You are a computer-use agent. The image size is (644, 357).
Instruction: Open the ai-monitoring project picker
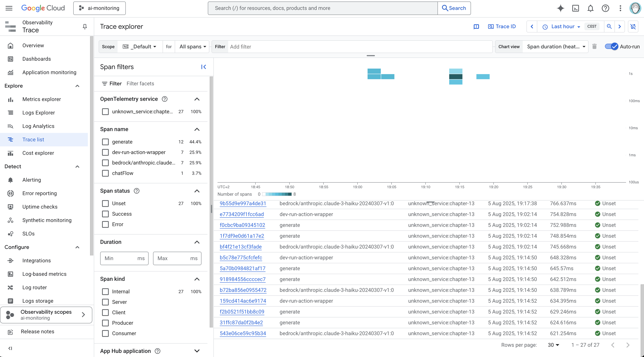point(99,8)
